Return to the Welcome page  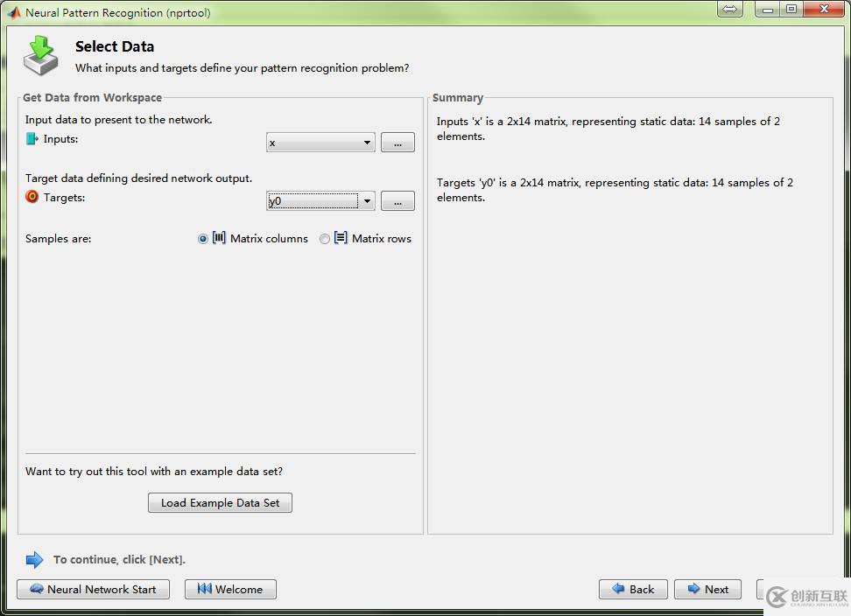tap(230, 590)
